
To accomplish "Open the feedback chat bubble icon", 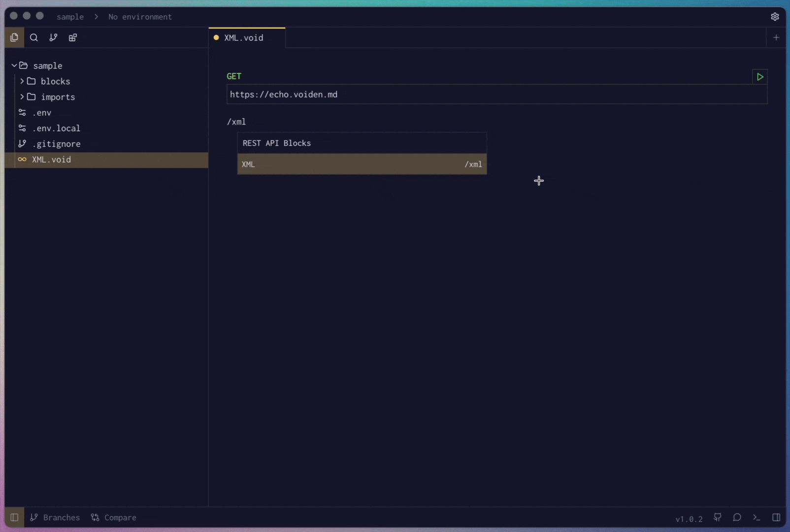I will click(737, 517).
